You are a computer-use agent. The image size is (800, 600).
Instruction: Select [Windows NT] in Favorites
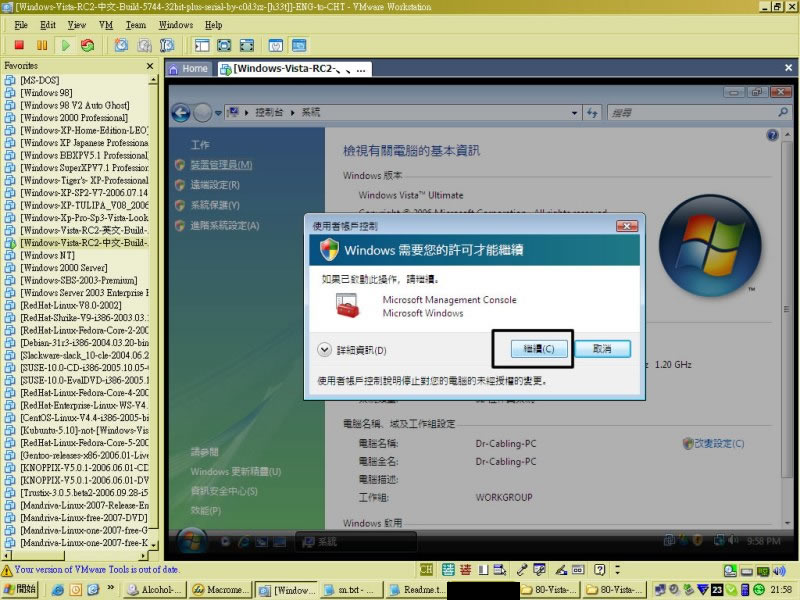47,255
